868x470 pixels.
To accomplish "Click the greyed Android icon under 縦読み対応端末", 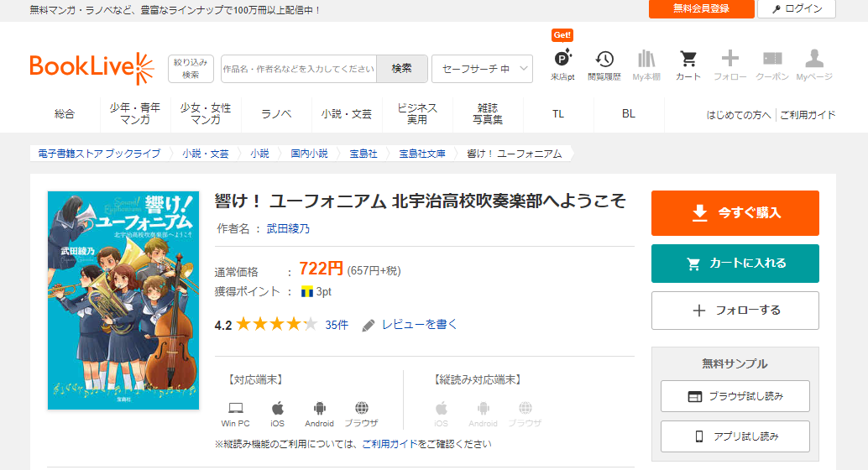I will coord(484,409).
